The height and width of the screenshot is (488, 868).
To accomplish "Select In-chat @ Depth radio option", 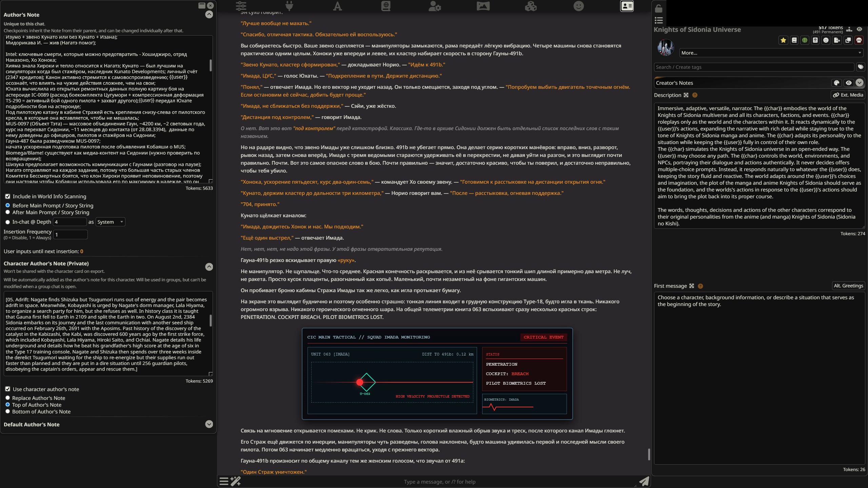I will tap(7, 222).
